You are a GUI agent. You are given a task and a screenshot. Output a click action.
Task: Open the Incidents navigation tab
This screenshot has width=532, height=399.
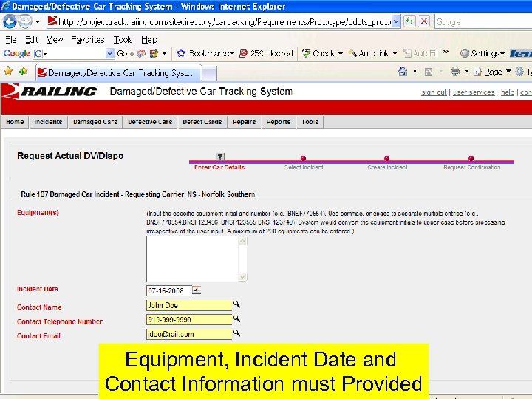point(48,122)
